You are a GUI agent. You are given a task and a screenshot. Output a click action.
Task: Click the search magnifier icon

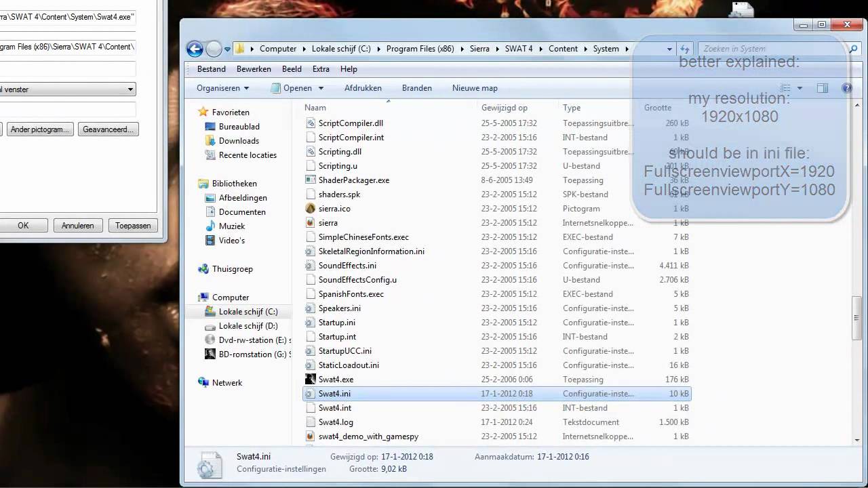point(853,49)
